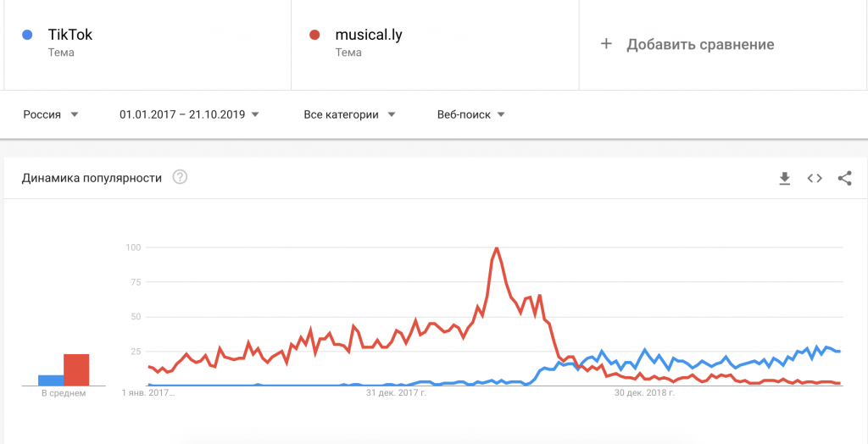Click the red musical.ly legend dot

(314, 35)
